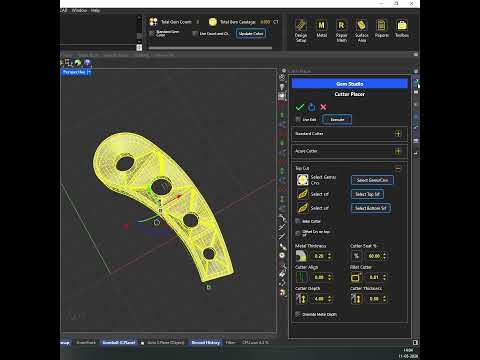480x360 pixels.
Task: Toggle SmartTrack in the status bar
Action: point(86,342)
